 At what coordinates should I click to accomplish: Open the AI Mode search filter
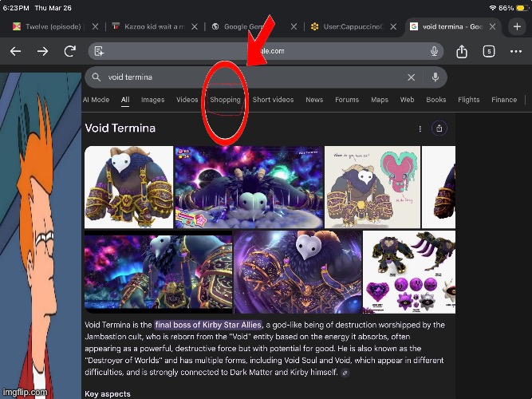[x=96, y=100]
